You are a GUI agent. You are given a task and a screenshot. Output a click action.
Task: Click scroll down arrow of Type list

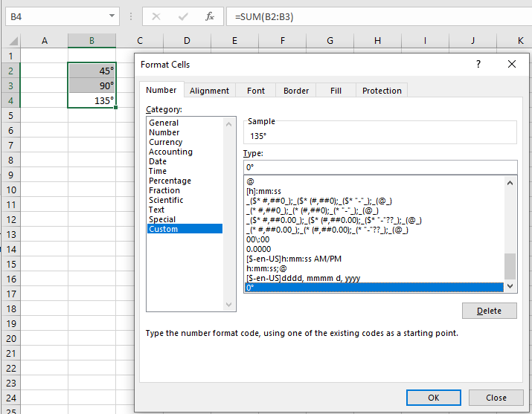point(510,286)
